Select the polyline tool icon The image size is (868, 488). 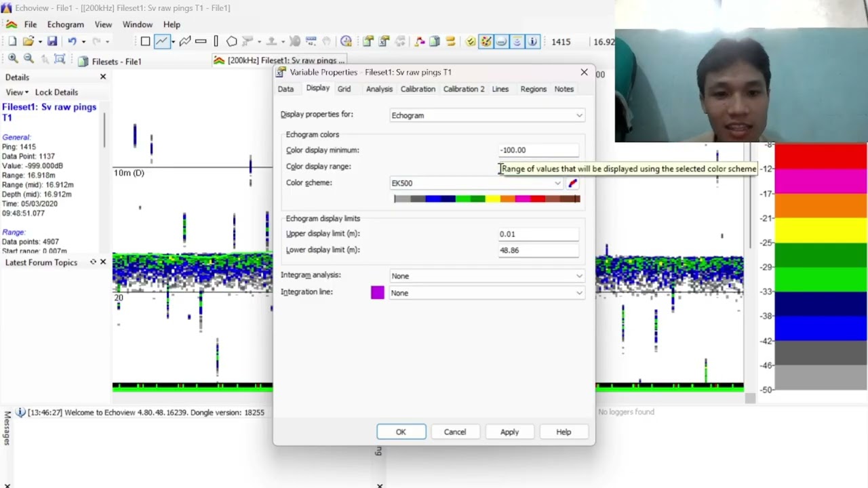click(x=185, y=41)
